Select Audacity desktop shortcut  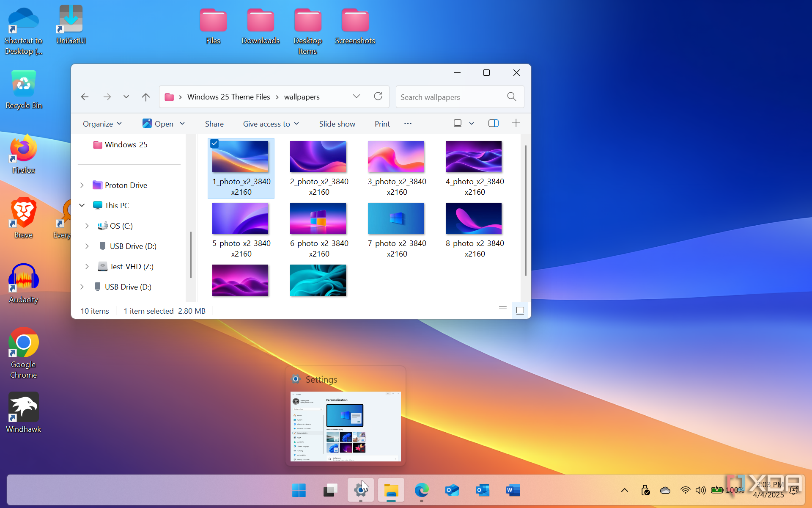coord(24,284)
